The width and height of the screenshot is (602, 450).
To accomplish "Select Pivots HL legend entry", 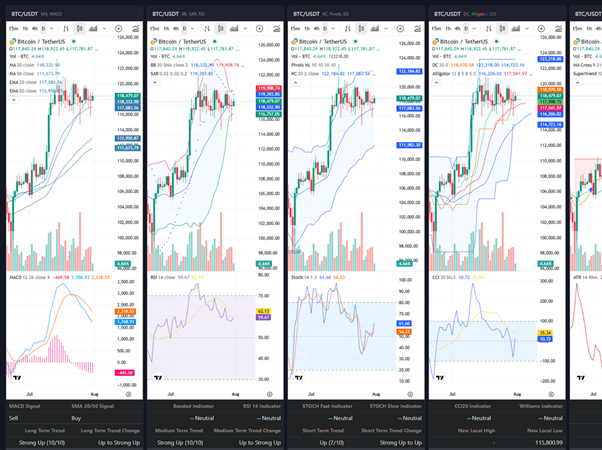I will tap(314, 65).
